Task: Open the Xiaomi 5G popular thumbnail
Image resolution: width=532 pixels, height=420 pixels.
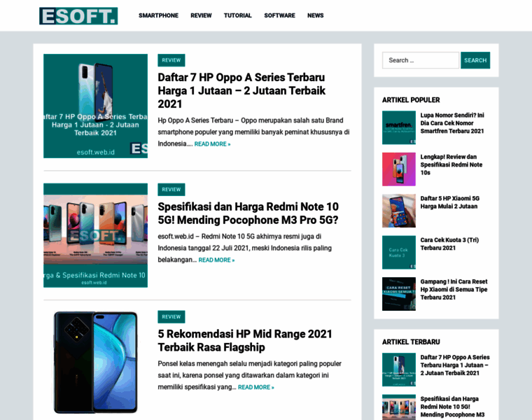Action: [399, 211]
